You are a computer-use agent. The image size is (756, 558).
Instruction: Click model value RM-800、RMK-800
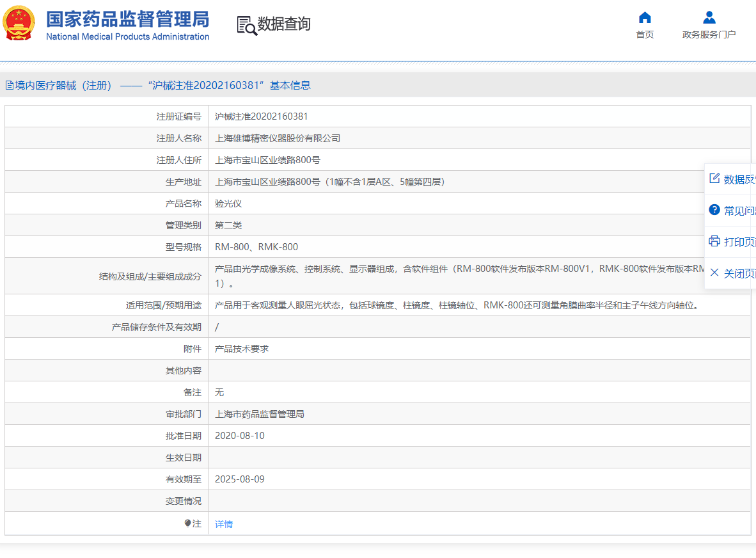pyautogui.click(x=256, y=247)
